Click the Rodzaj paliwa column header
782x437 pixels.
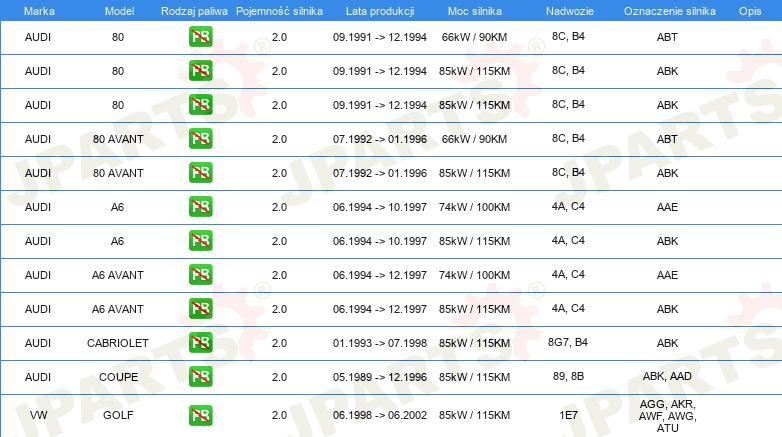[x=194, y=11]
